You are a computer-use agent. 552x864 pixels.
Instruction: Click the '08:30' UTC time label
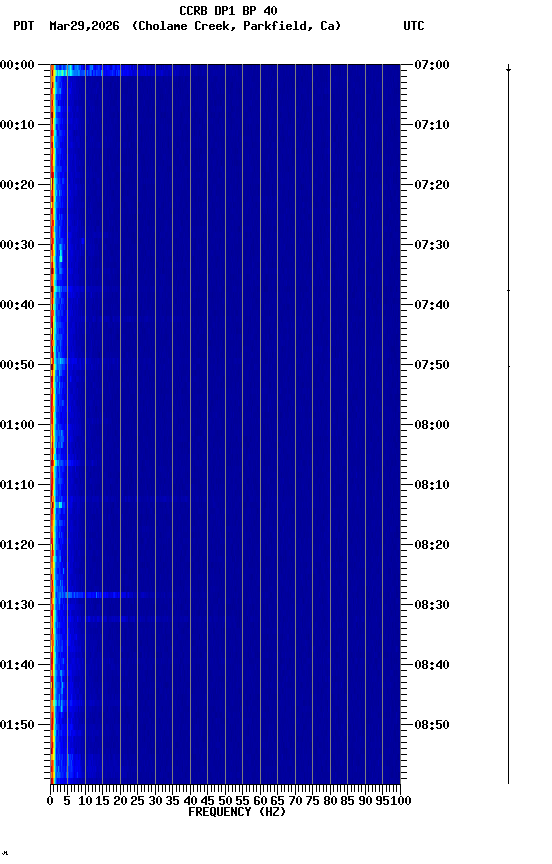(432, 606)
